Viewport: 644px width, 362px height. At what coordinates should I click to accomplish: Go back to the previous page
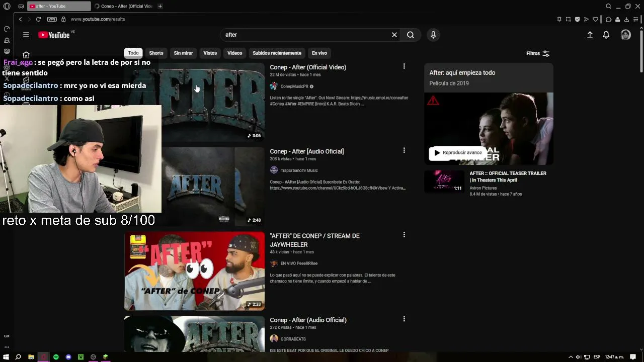(20, 19)
